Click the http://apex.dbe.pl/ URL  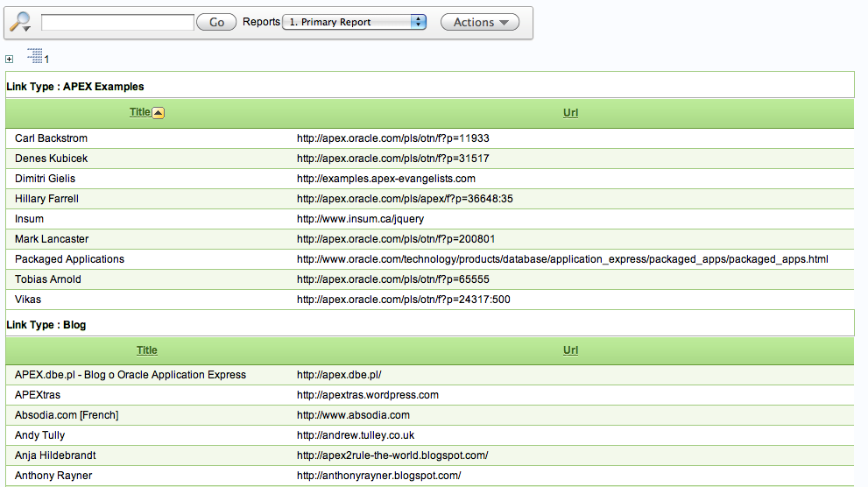coord(339,375)
